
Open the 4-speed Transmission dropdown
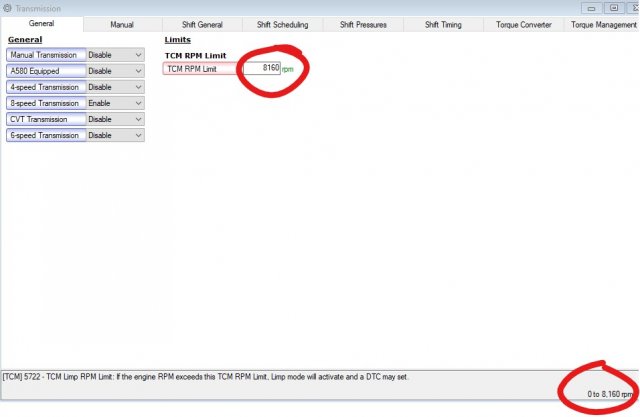pyautogui.click(x=115, y=87)
